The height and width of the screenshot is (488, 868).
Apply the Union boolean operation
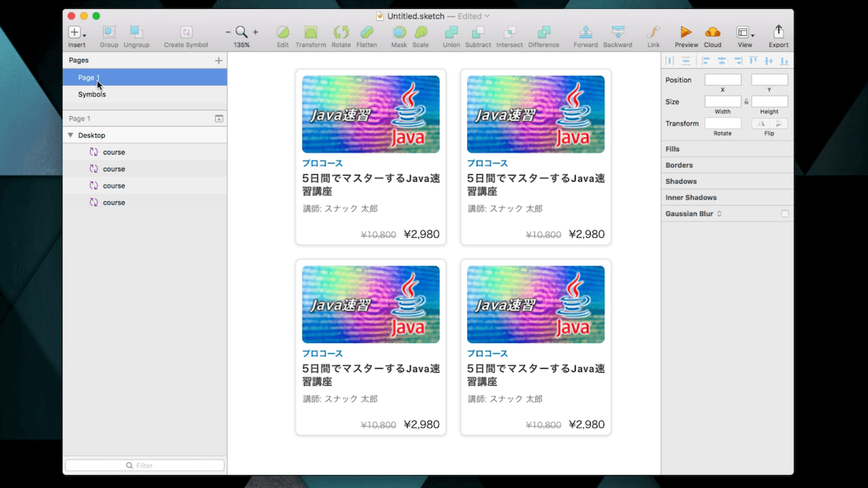point(451,33)
